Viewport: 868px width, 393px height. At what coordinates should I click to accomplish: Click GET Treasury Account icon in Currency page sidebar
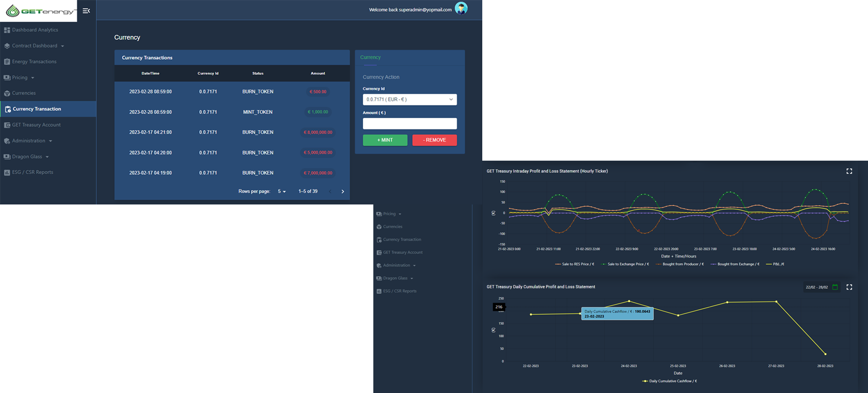7,125
